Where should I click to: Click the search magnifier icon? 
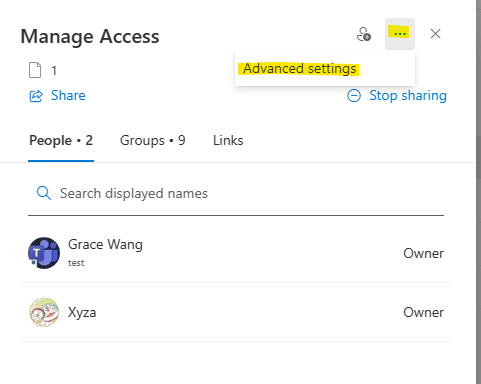point(44,193)
